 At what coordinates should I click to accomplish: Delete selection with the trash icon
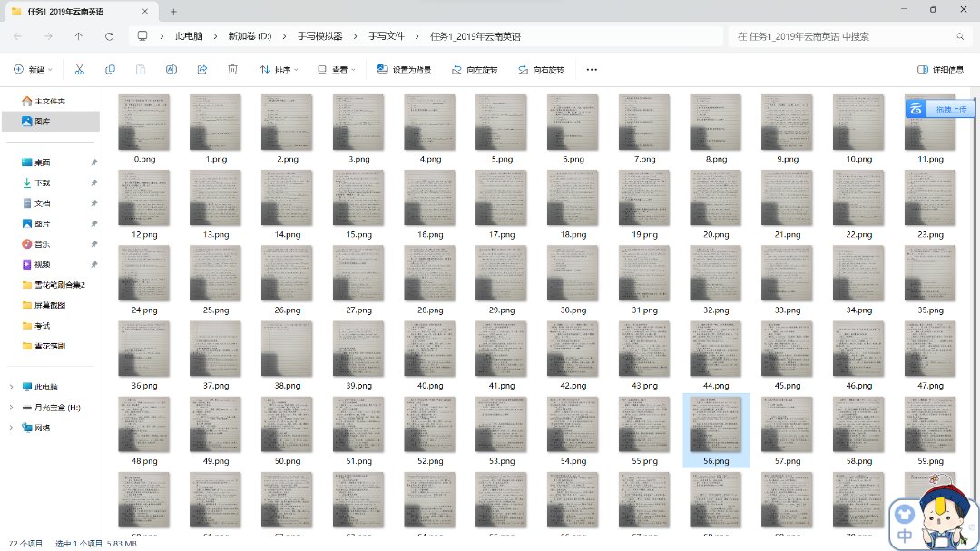click(x=232, y=69)
